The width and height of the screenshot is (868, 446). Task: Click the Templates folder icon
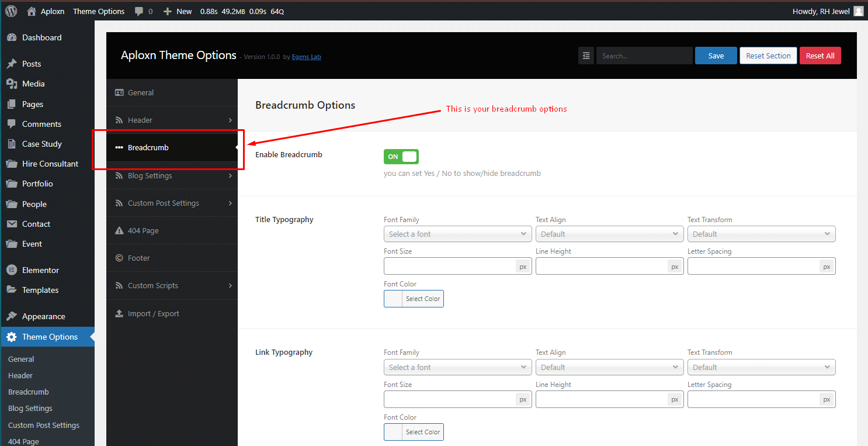[x=12, y=290]
